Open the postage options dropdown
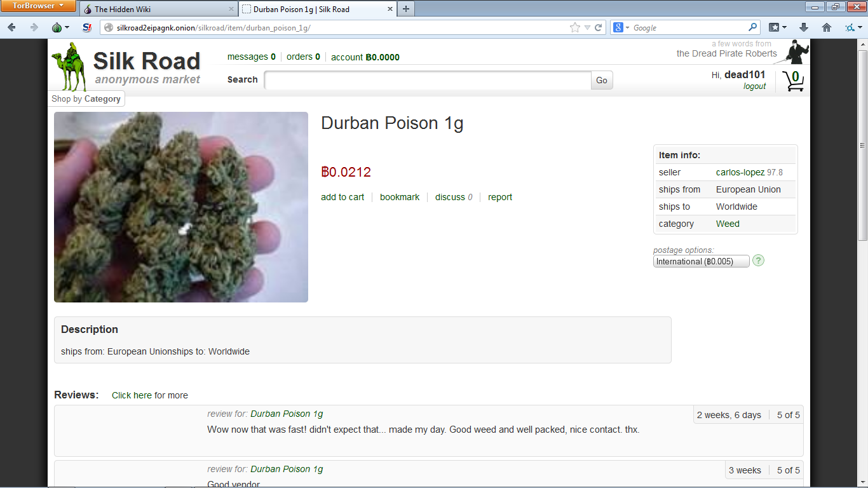 tap(702, 261)
